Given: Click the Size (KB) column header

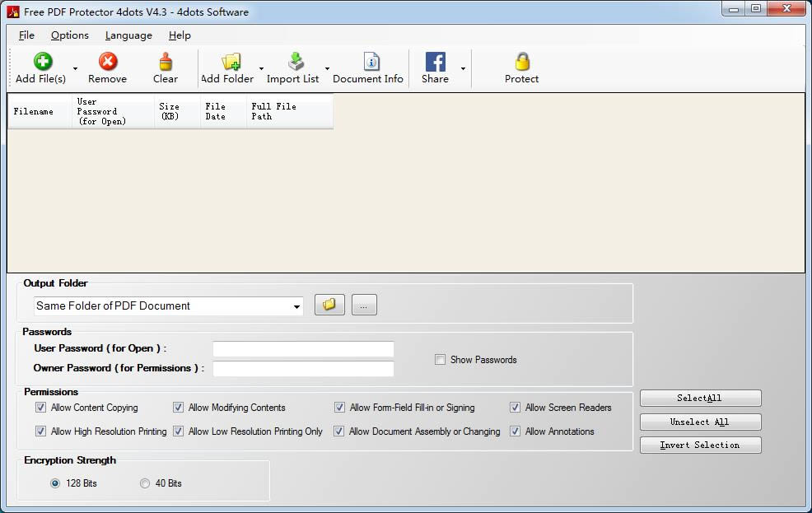Looking at the screenshot, I should point(177,111).
